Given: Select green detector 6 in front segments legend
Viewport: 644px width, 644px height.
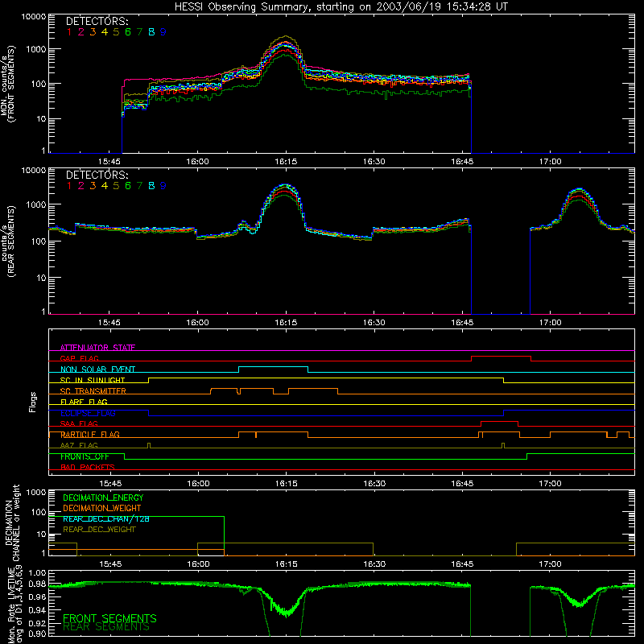Looking at the screenshot, I should [128, 32].
